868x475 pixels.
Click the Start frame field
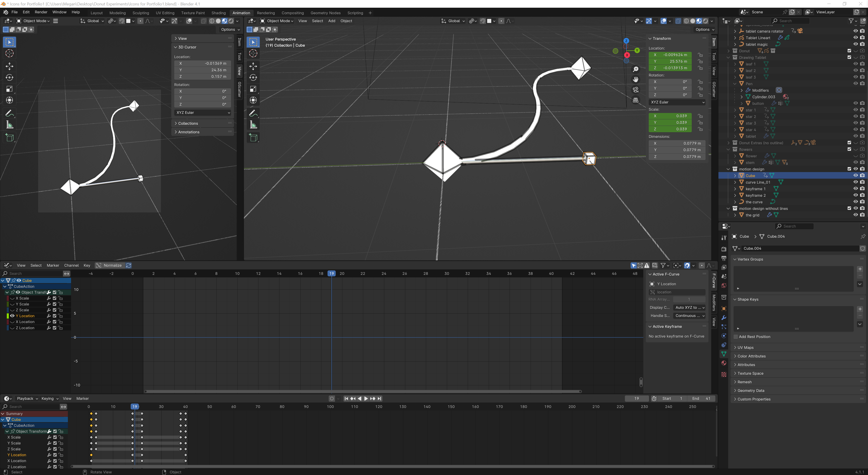pos(672,398)
